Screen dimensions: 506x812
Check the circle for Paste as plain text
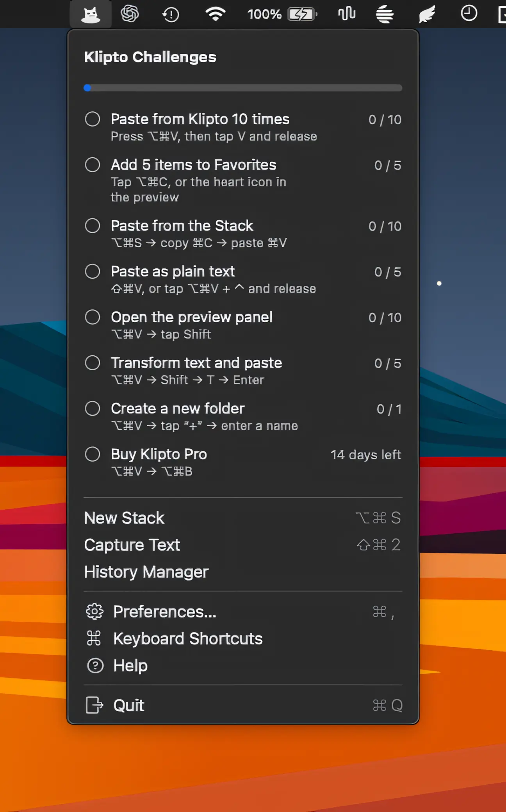[93, 271]
